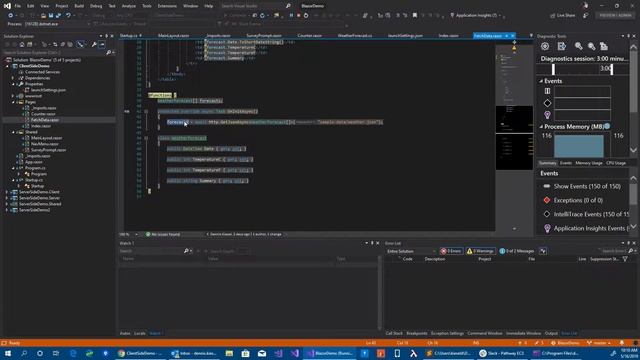The image size is (640, 360).
Task: Click the Live Share button
Action: tap(562, 16)
